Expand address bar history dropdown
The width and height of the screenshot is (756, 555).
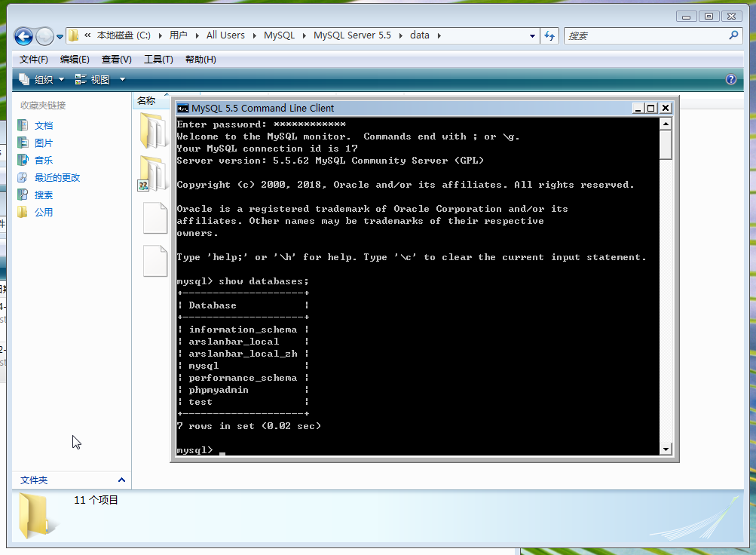click(532, 35)
